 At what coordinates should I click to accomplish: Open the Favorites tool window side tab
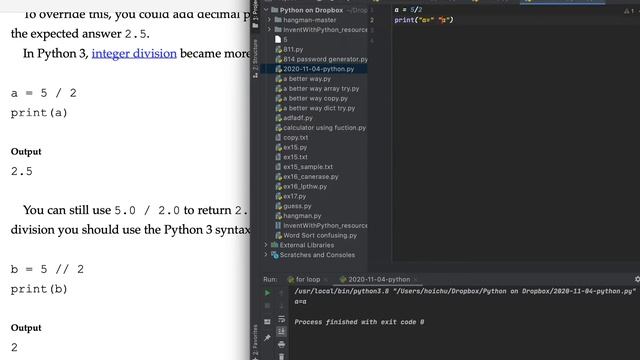click(255, 341)
